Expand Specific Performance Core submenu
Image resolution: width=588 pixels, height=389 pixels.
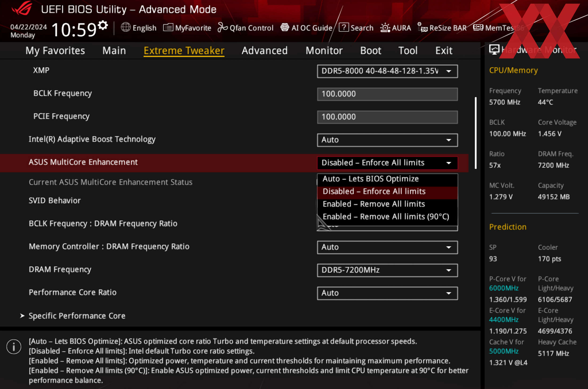pyautogui.click(x=77, y=316)
